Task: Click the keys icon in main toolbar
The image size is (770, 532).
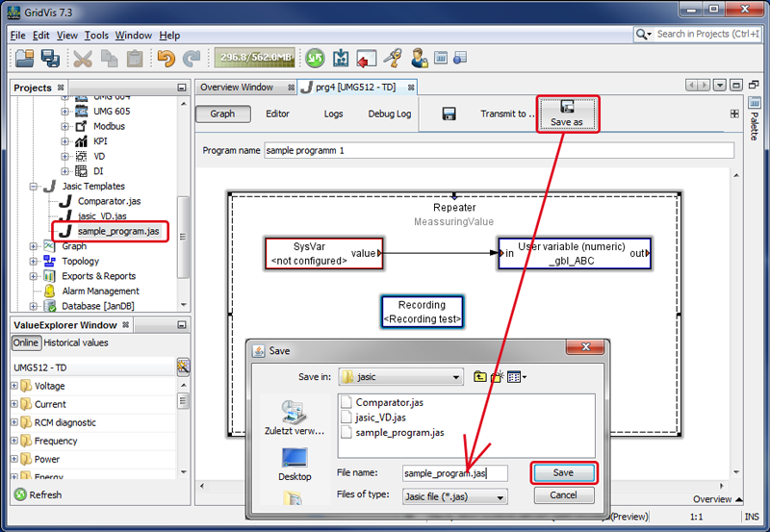Action: 392,59
